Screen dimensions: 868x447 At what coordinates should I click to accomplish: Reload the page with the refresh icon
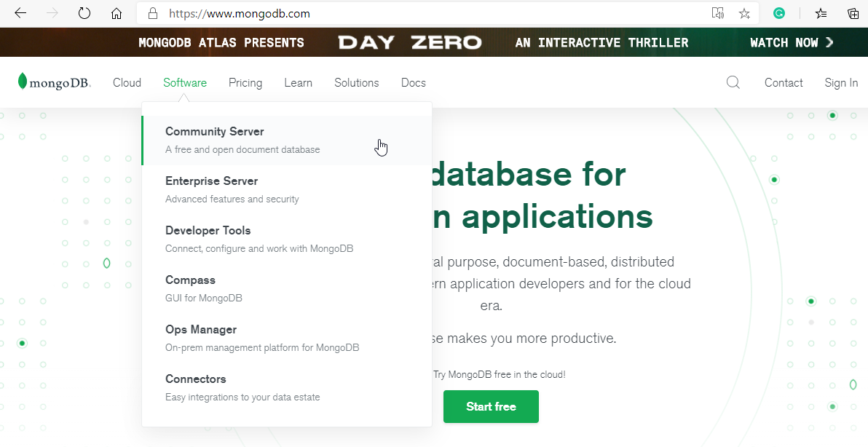[84, 13]
